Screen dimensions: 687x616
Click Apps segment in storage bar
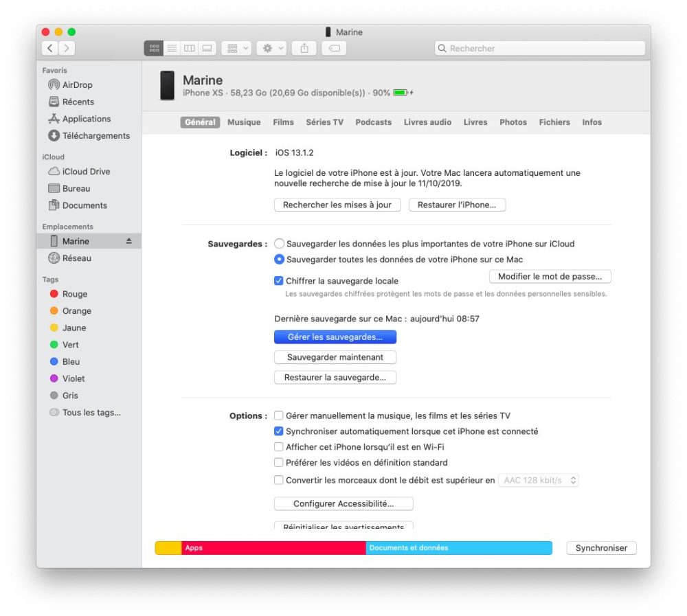(274, 547)
